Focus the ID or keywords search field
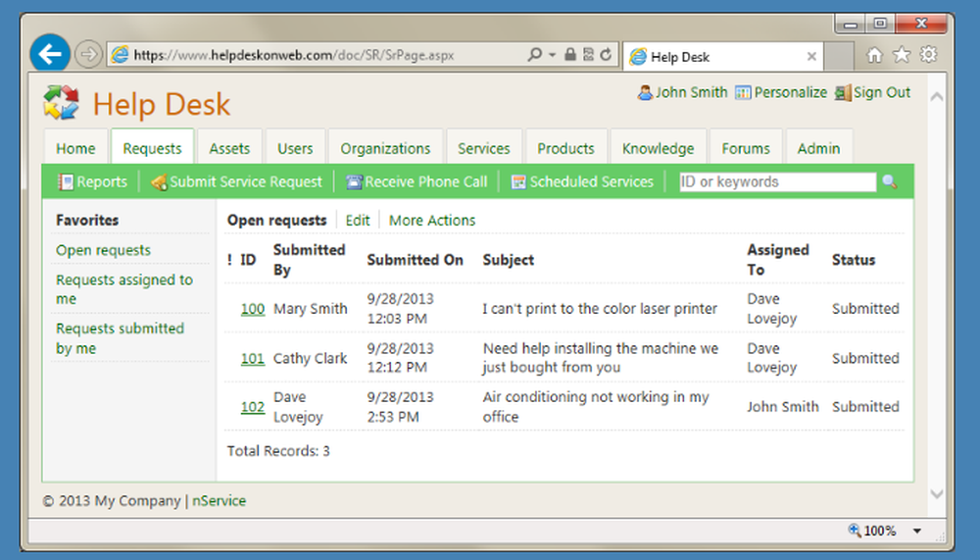Screen dimensions: 980x560 pyautogui.click(x=777, y=182)
